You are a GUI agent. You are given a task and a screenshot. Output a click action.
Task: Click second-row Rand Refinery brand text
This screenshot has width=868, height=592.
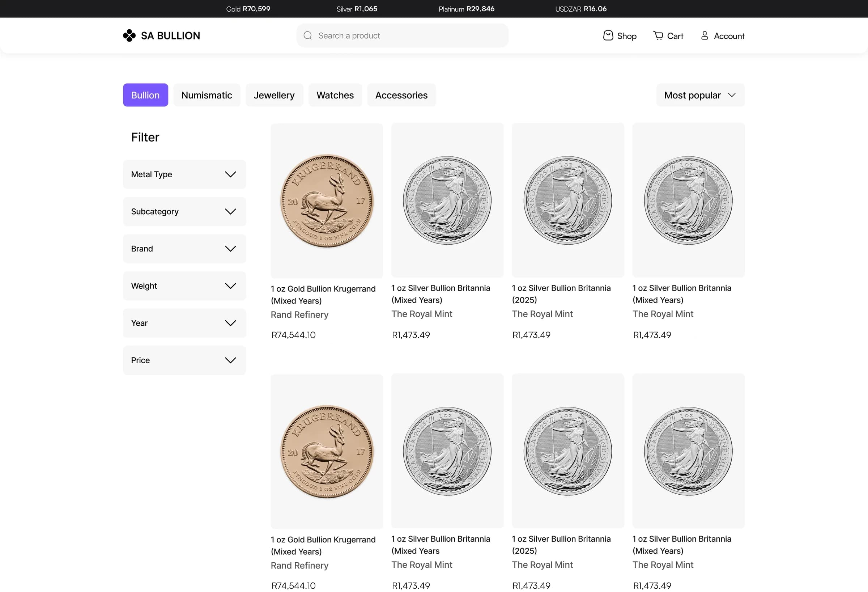click(299, 566)
